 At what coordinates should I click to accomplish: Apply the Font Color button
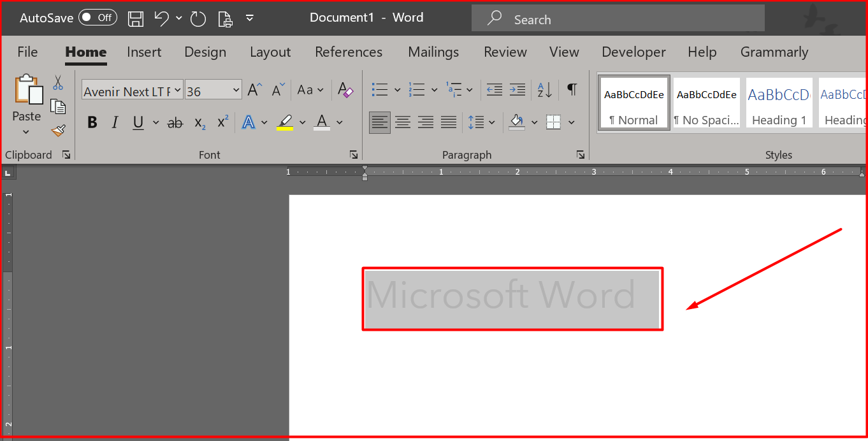(x=322, y=122)
